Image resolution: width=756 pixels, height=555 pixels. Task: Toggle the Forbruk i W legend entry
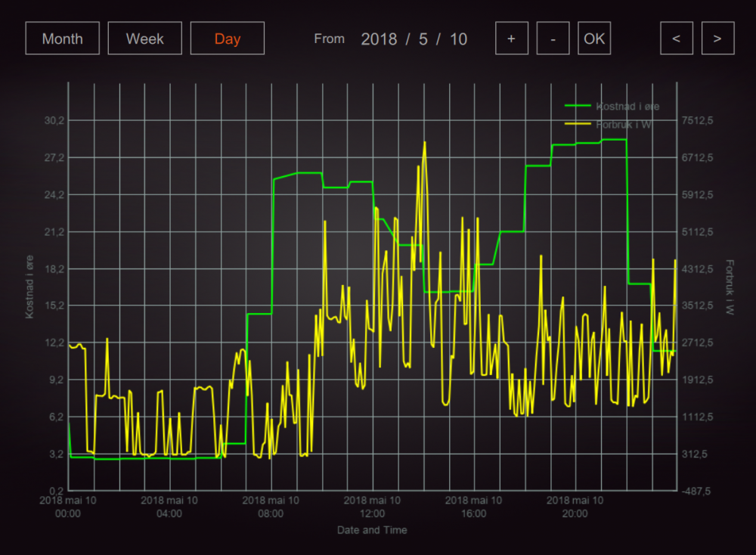click(624, 124)
